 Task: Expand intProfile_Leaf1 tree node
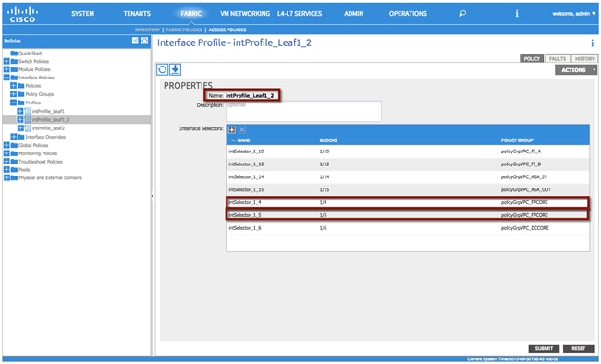click(20, 111)
